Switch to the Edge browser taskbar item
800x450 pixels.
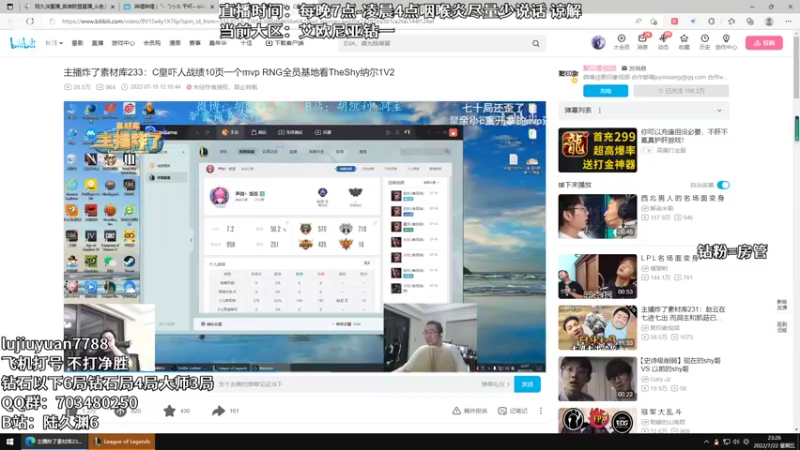(55, 442)
